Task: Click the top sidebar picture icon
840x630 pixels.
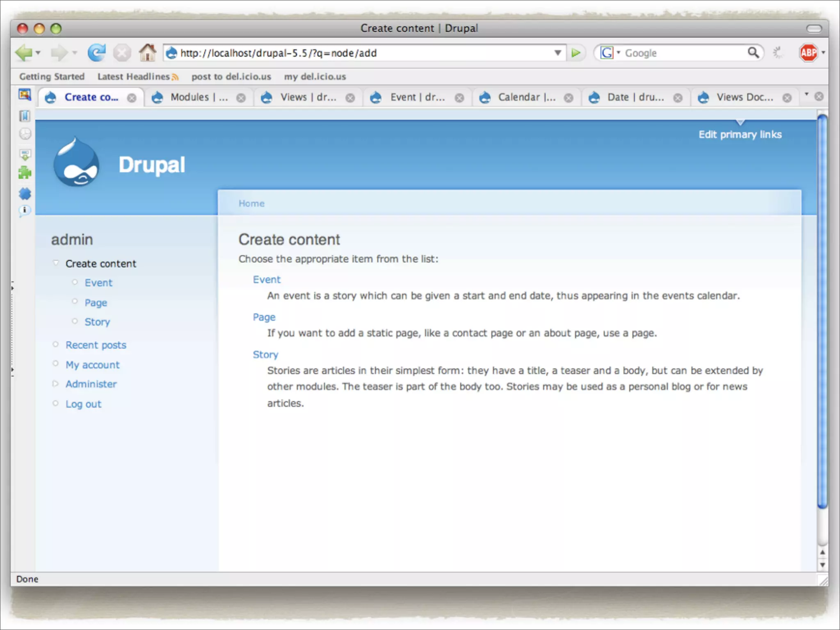Action: [25, 95]
